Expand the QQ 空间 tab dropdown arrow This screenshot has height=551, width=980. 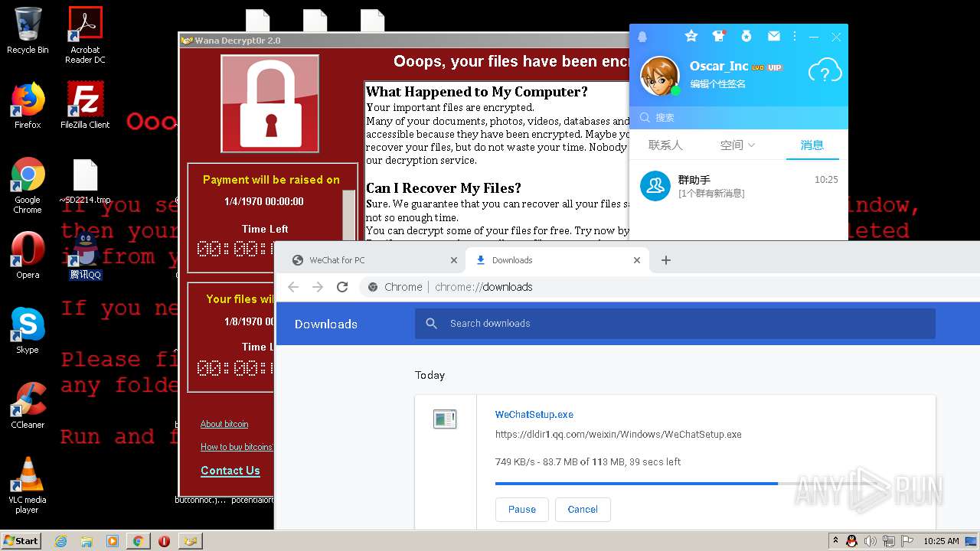click(x=752, y=145)
